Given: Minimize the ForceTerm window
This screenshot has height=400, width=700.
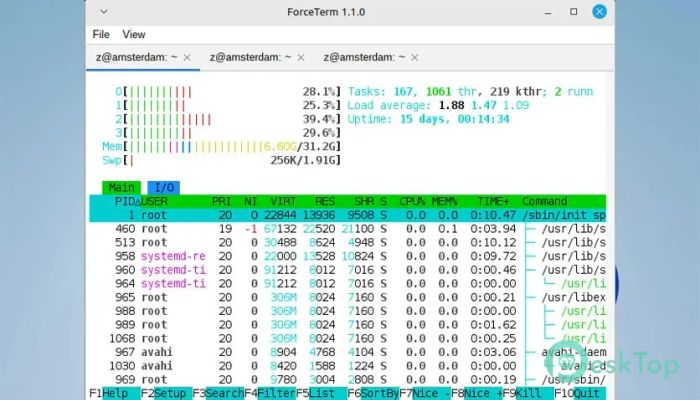Looking at the screenshot, I should (548, 12).
